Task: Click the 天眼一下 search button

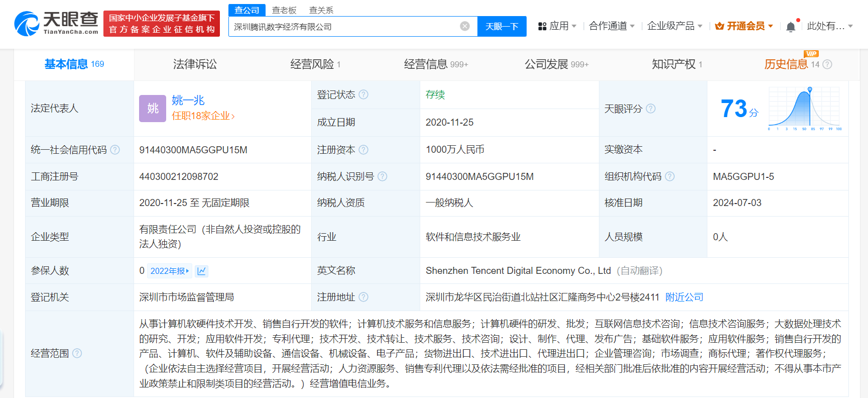Action: [502, 26]
